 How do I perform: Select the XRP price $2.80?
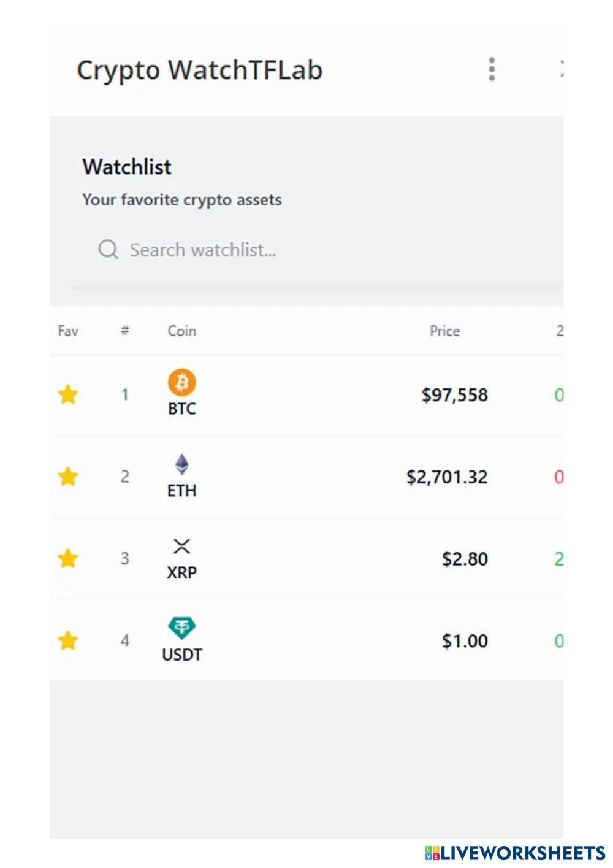point(465,559)
